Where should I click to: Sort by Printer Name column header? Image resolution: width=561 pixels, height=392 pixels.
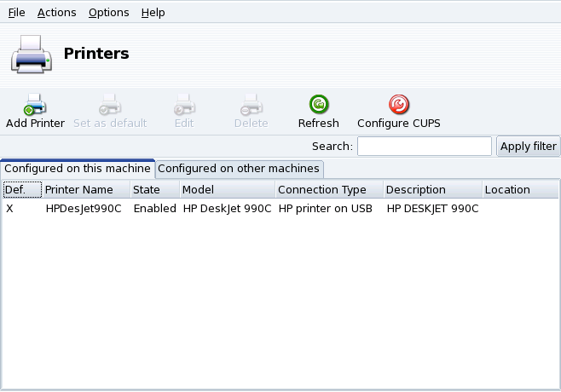tap(85, 189)
